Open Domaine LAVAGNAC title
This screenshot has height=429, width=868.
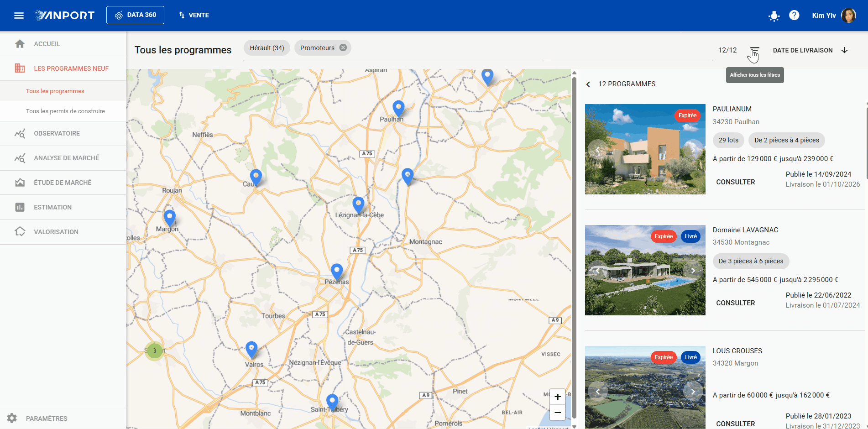tap(745, 230)
